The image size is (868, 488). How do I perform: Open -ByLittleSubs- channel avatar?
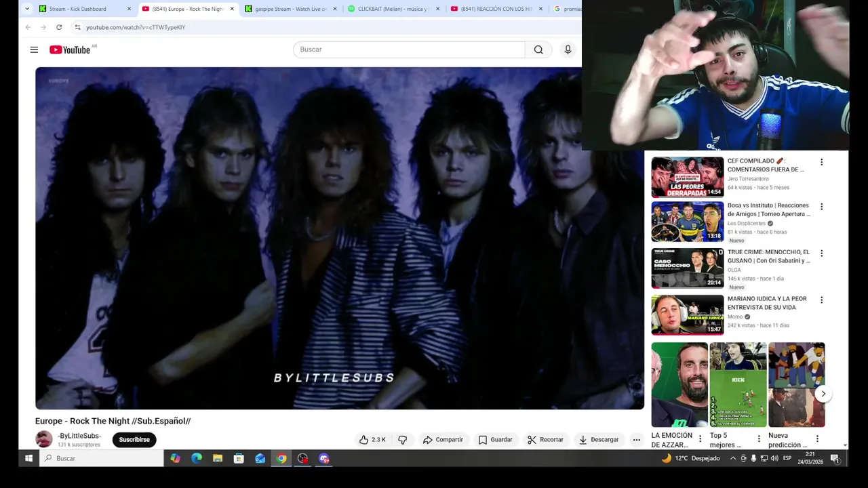point(44,439)
